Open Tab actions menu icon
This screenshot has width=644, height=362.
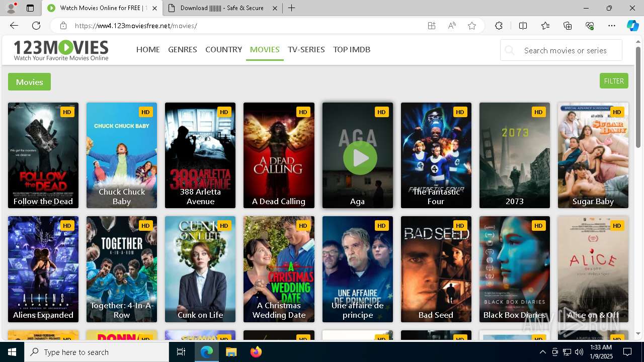[30, 8]
